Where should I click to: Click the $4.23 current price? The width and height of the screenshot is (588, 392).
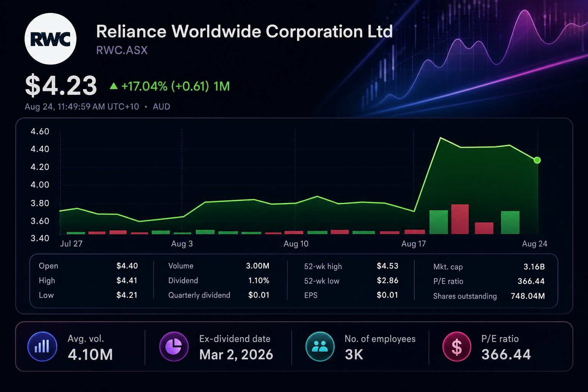coord(61,86)
